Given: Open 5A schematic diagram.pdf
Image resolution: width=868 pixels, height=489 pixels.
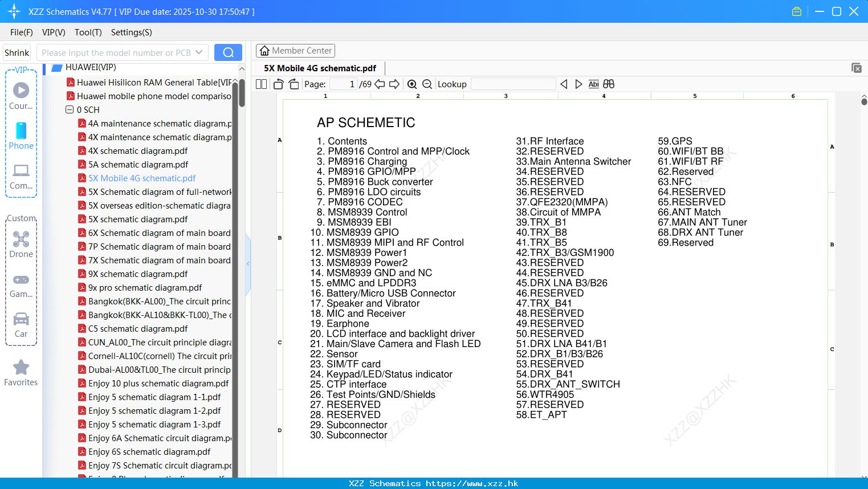Looking at the screenshot, I should point(138,165).
